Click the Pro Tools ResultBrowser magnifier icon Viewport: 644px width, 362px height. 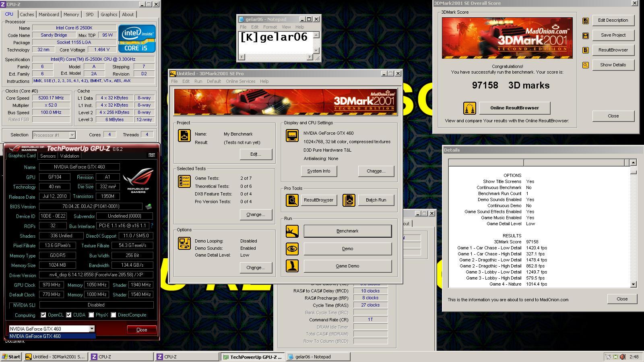tap(292, 200)
